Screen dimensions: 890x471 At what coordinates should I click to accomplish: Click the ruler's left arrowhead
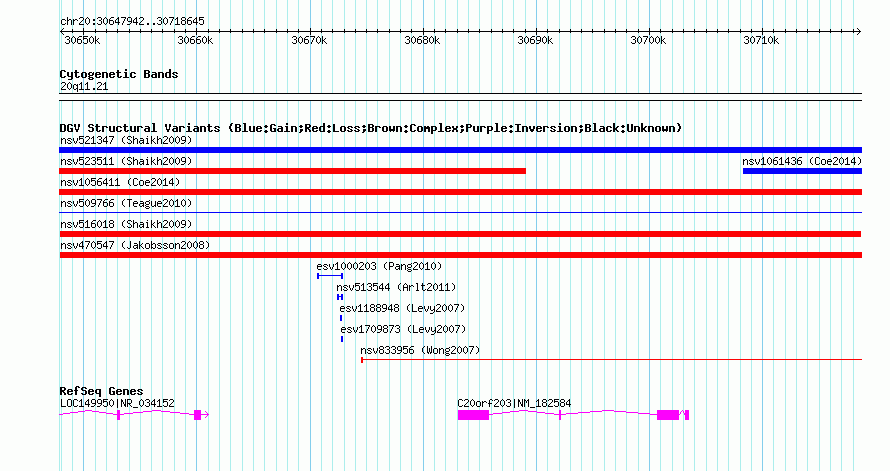[62, 32]
